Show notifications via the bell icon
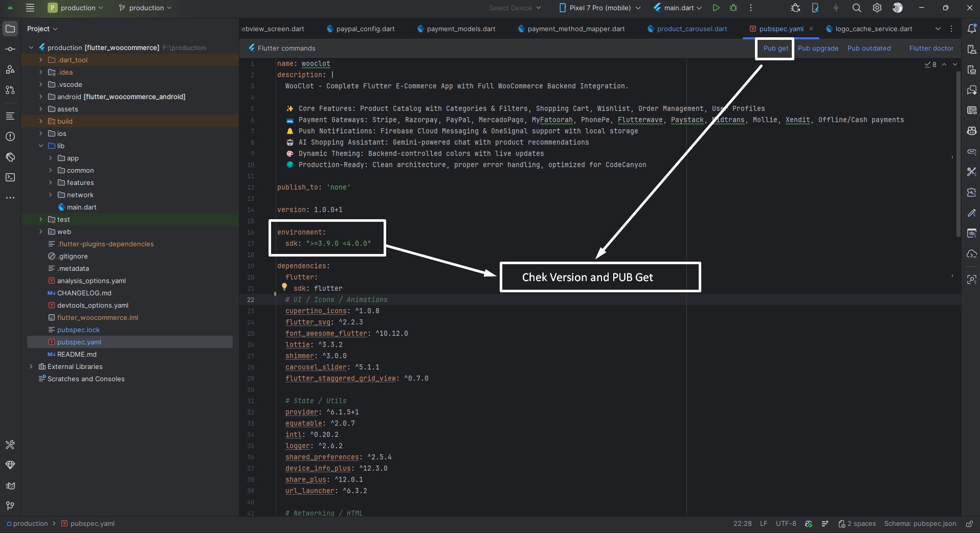This screenshot has height=533, width=980. 972,29
